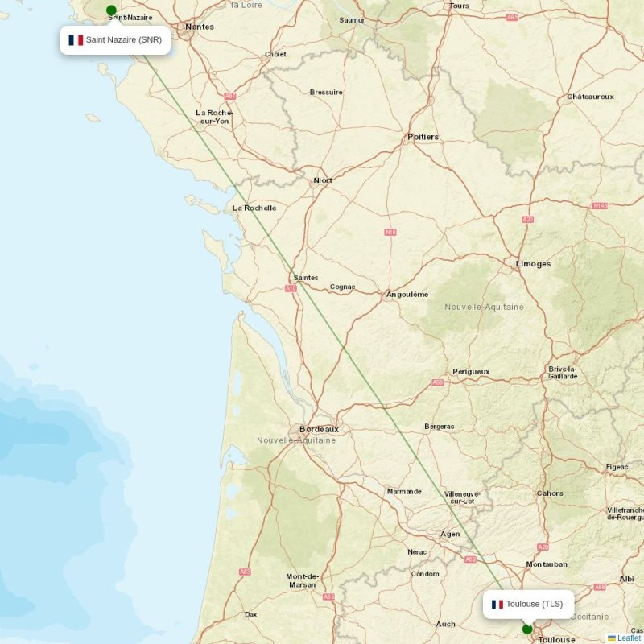The width and height of the screenshot is (644, 644).
Task: Click the A68 road shield near Albi
Action: pyautogui.click(x=600, y=588)
